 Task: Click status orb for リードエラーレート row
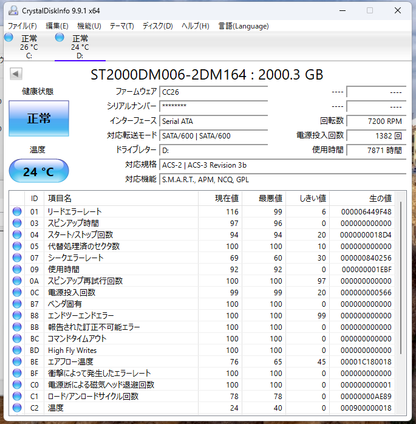click(17, 211)
